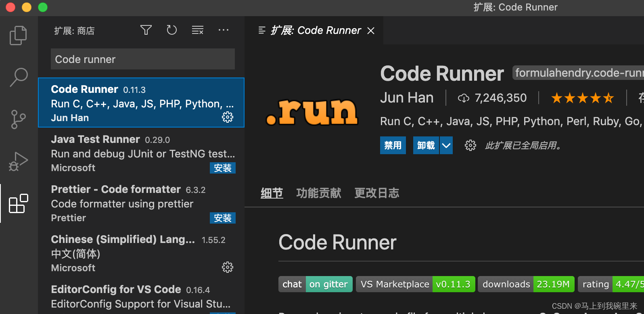The width and height of the screenshot is (644, 314).
Task: Open the Extensions view icon
Action: (19, 203)
